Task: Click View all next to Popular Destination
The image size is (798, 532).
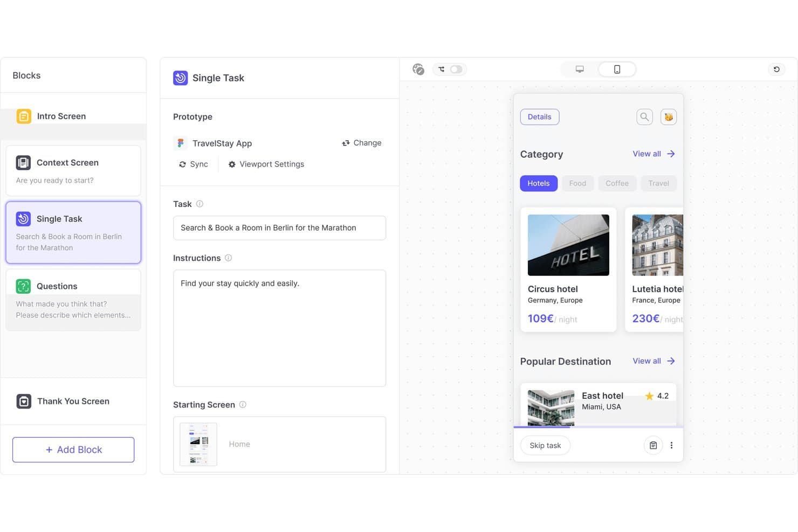Action: pyautogui.click(x=653, y=361)
